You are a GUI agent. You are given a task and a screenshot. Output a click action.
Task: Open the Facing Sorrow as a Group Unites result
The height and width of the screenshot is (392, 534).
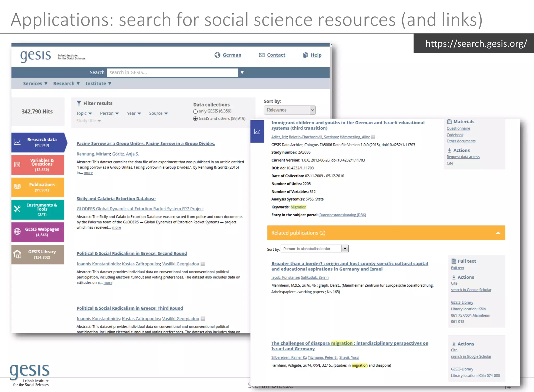146,144
